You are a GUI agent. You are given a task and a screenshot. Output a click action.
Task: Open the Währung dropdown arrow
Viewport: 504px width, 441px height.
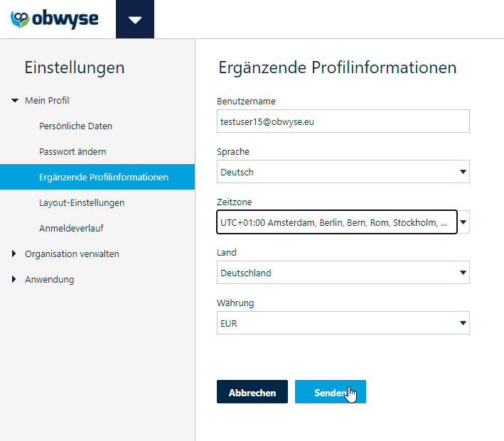(x=463, y=323)
